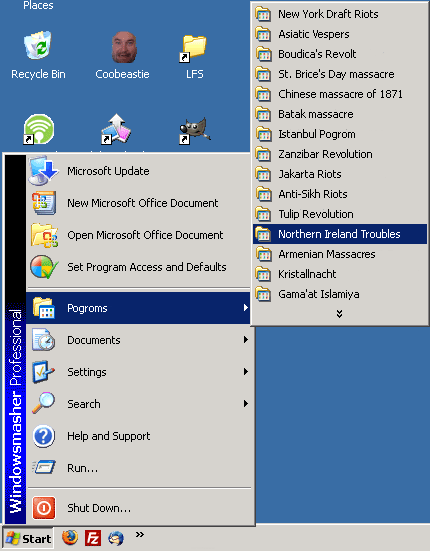Expand the Pogroms submenu arrow

246,308
